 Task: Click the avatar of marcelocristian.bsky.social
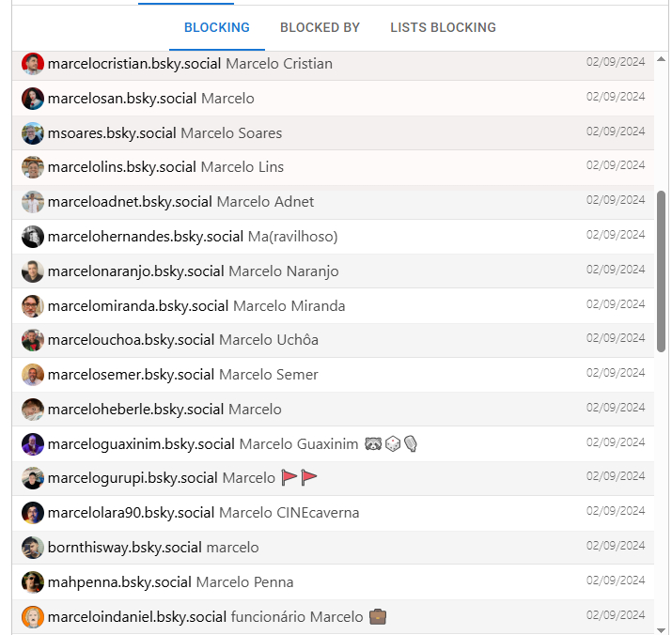[33, 64]
